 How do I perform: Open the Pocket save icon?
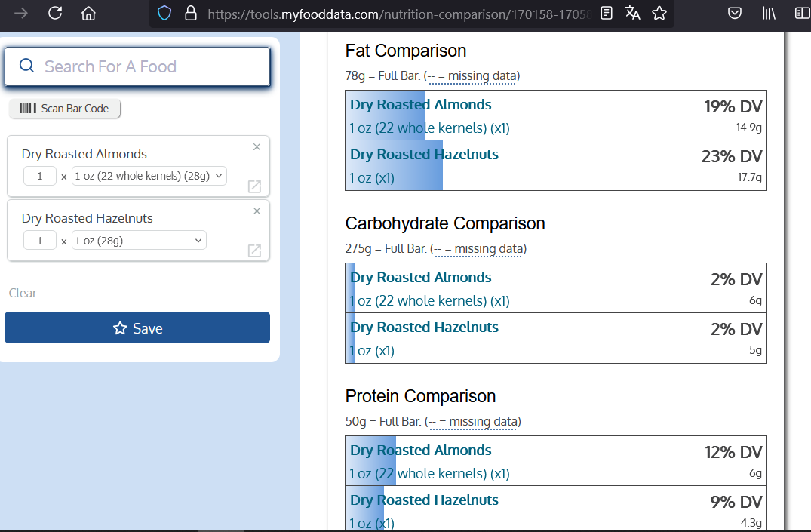coord(734,13)
